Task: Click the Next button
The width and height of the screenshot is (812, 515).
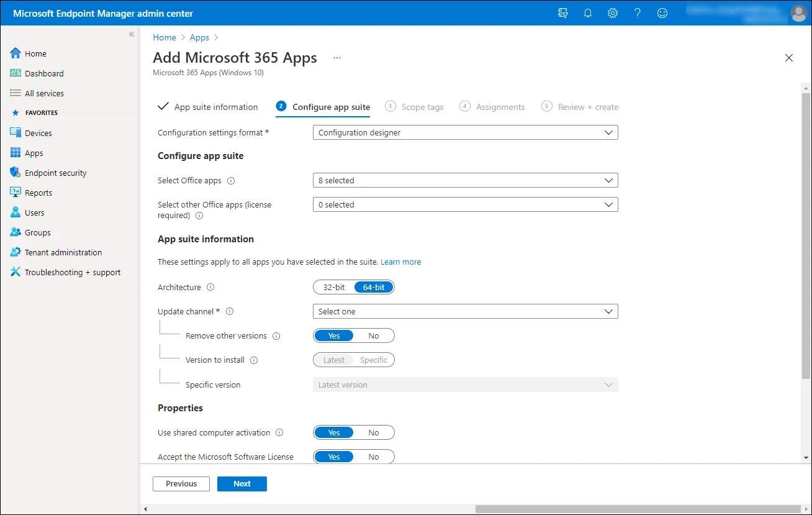Action: pos(242,484)
